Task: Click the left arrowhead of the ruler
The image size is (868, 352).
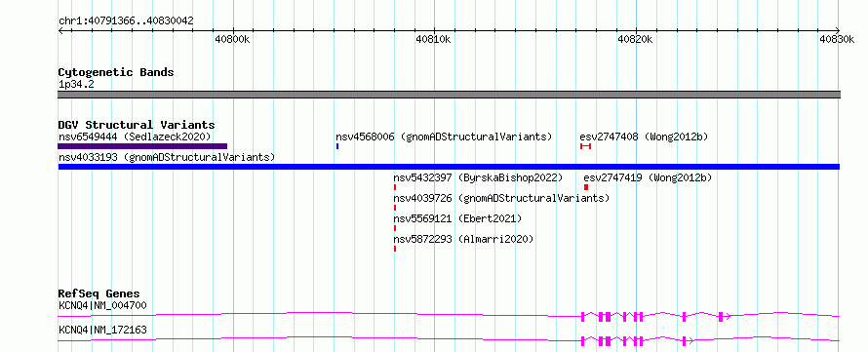Action: [60, 30]
